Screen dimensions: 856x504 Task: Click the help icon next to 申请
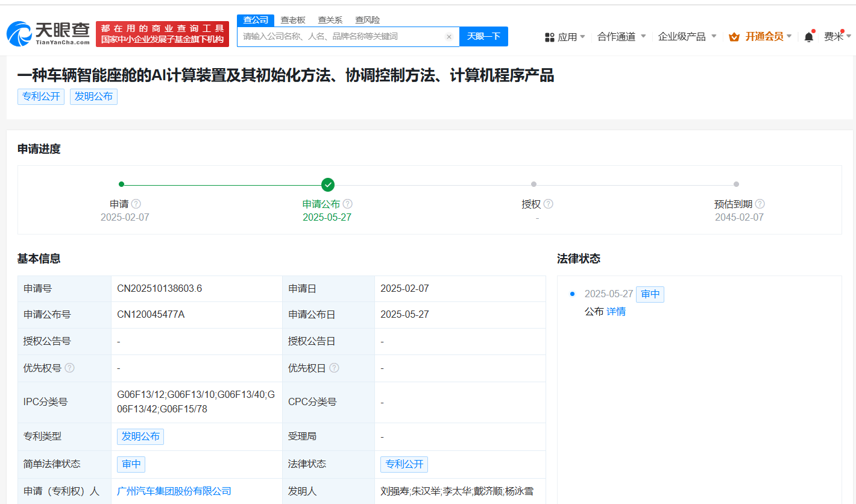click(136, 204)
